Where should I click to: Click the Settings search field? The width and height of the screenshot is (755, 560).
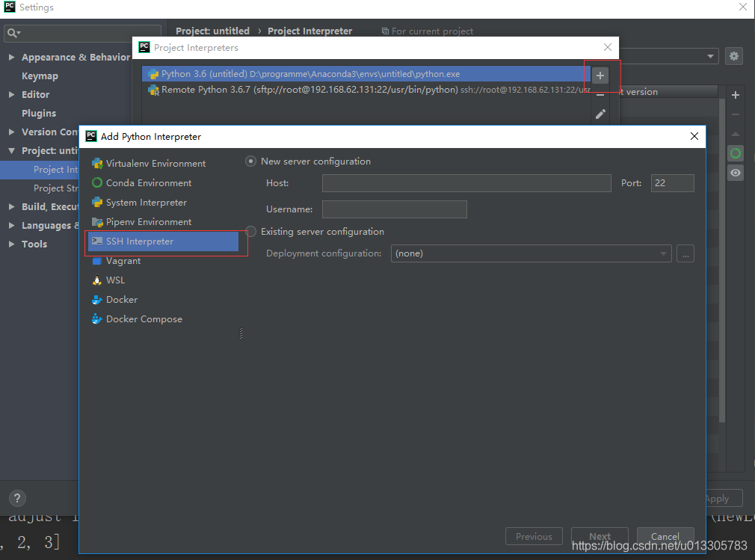point(82,33)
